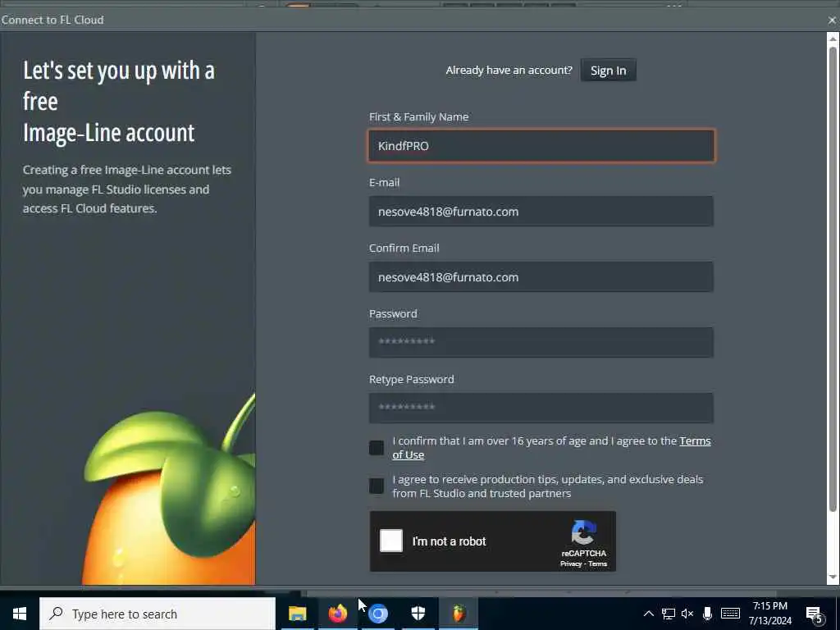Screen dimensions: 840x630
Task: Switch to FL Studio taskbar icon
Action: pyautogui.click(x=459, y=614)
